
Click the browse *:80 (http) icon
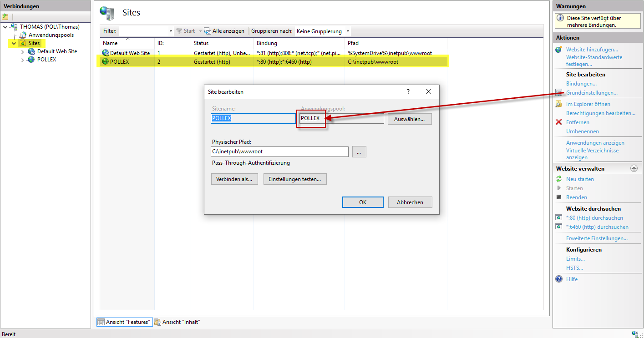559,218
